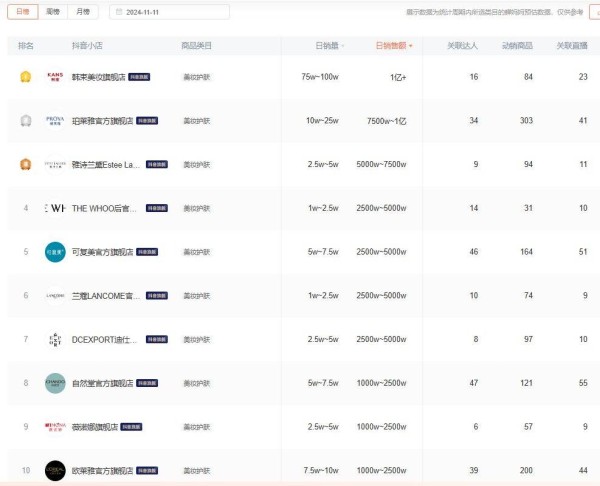Image resolution: width=600 pixels, height=486 pixels.
Task: Click the silver second-place rank medal
Action: [26, 121]
